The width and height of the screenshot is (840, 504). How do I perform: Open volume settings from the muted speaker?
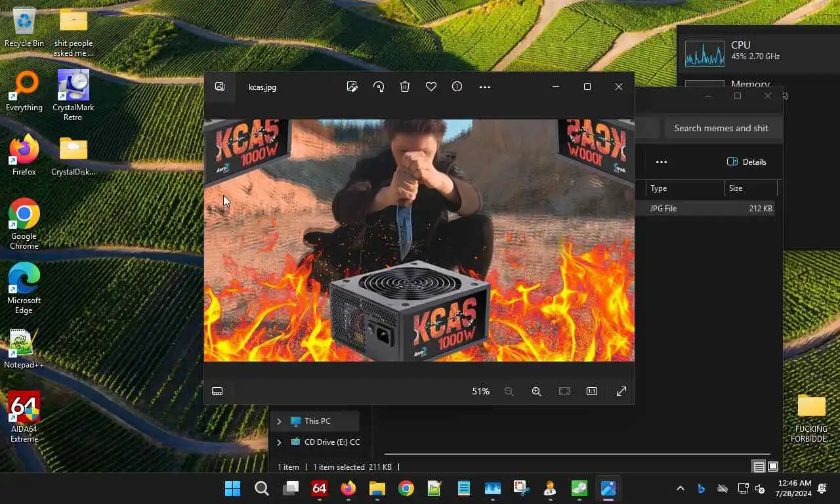(760, 488)
